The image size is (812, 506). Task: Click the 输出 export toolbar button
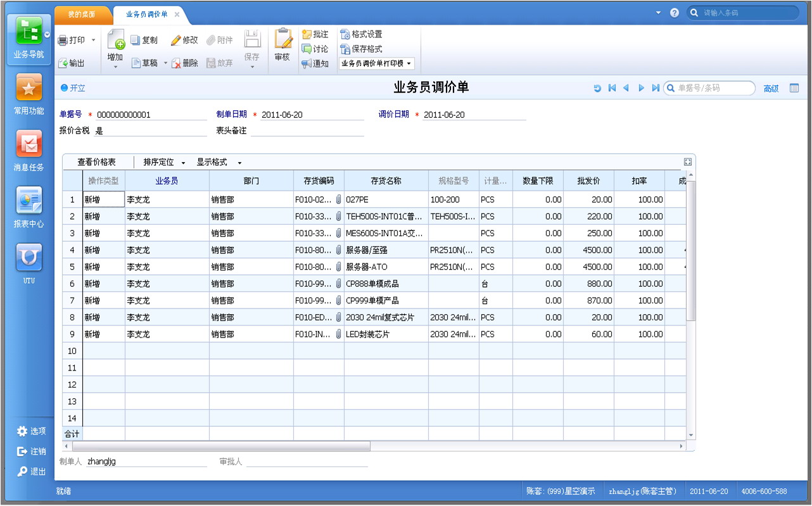72,63
